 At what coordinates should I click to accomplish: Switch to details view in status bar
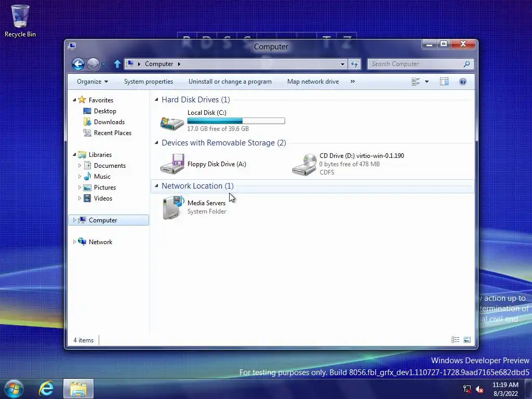(455, 340)
